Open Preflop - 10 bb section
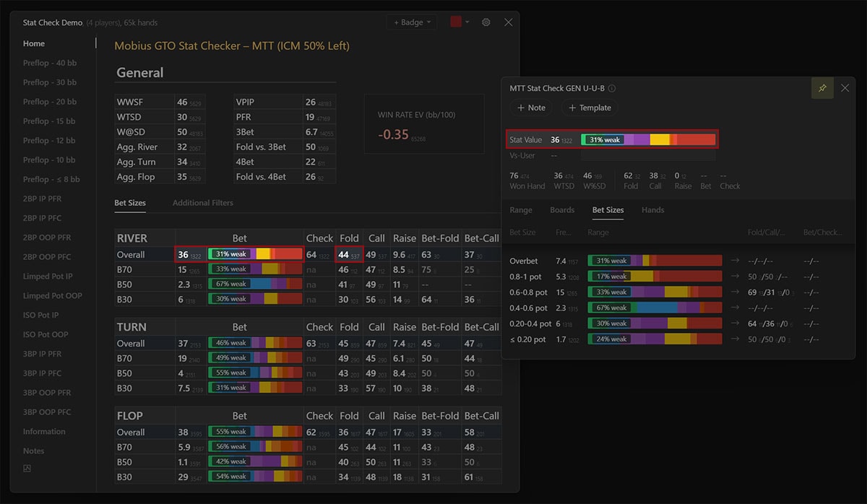Screen dimensions: 867x504 point(50,160)
